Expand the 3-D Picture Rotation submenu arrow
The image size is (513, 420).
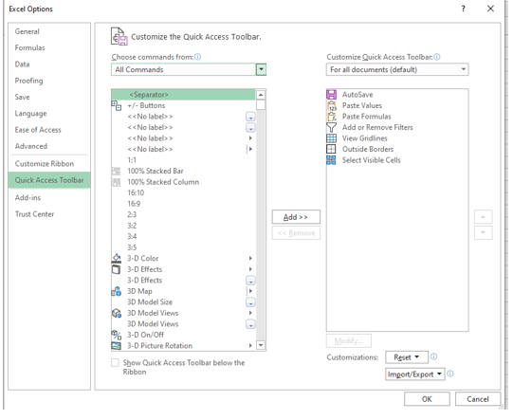[x=250, y=346]
